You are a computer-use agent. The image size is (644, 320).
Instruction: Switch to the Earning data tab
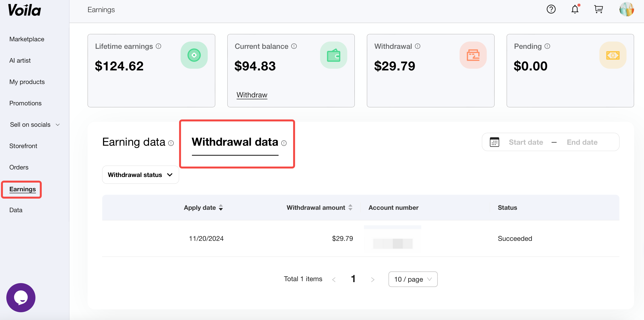pos(134,142)
